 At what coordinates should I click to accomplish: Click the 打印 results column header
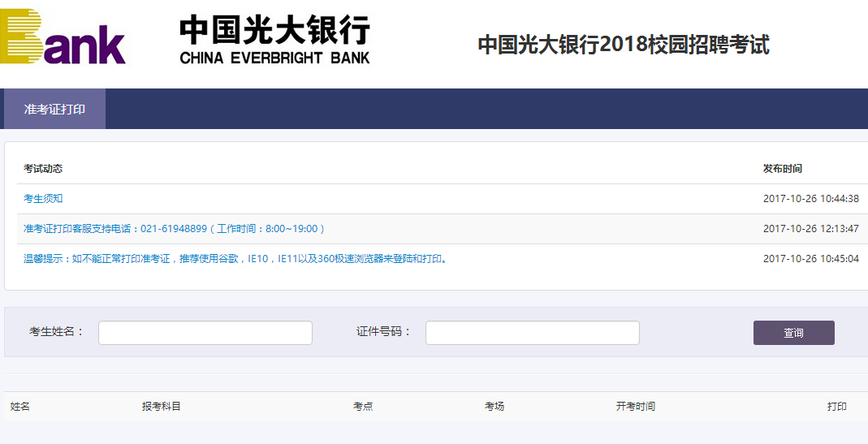[x=837, y=407]
